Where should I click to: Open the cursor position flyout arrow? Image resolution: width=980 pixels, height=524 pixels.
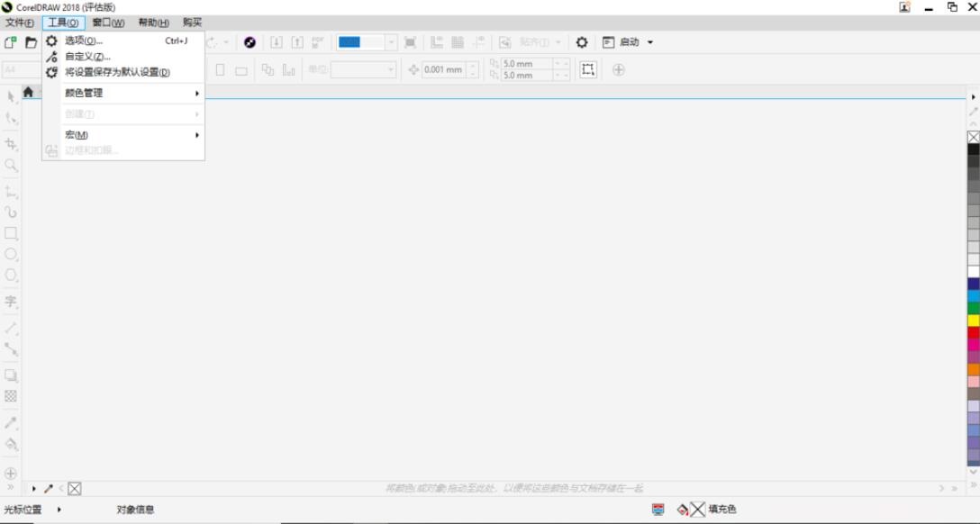[59, 510]
